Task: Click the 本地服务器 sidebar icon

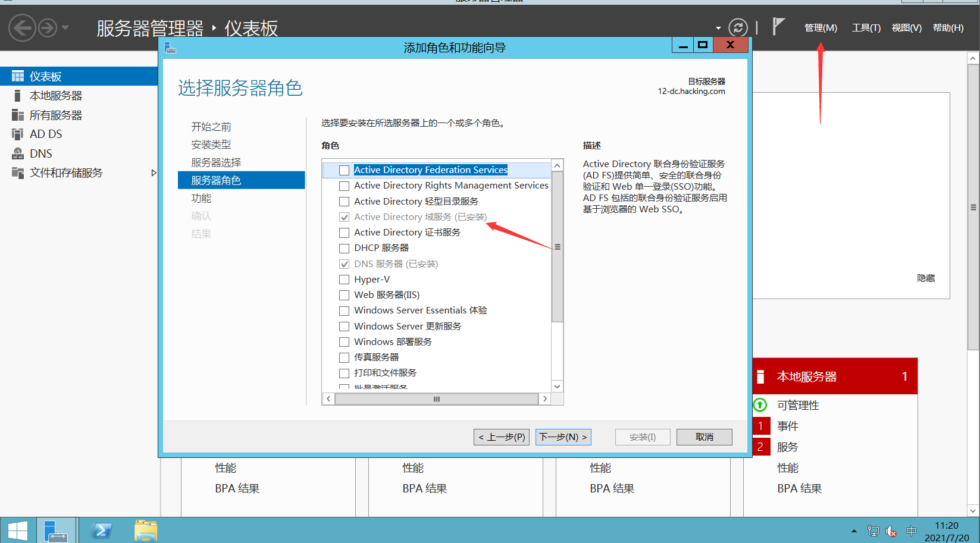Action: (x=18, y=96)
